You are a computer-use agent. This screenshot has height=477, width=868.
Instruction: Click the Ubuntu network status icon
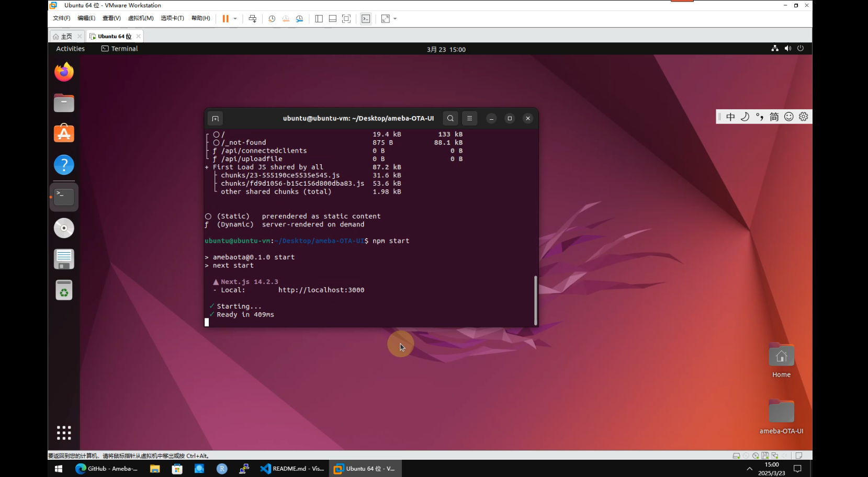point(775,48)
